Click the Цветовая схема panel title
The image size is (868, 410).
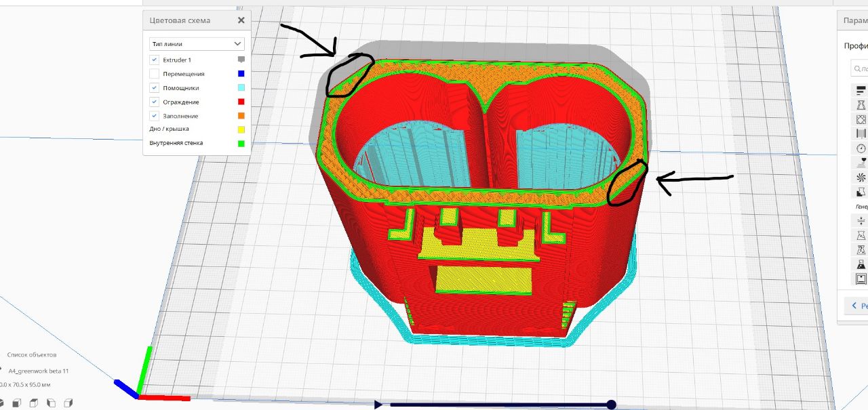click(x=180, y=20)
